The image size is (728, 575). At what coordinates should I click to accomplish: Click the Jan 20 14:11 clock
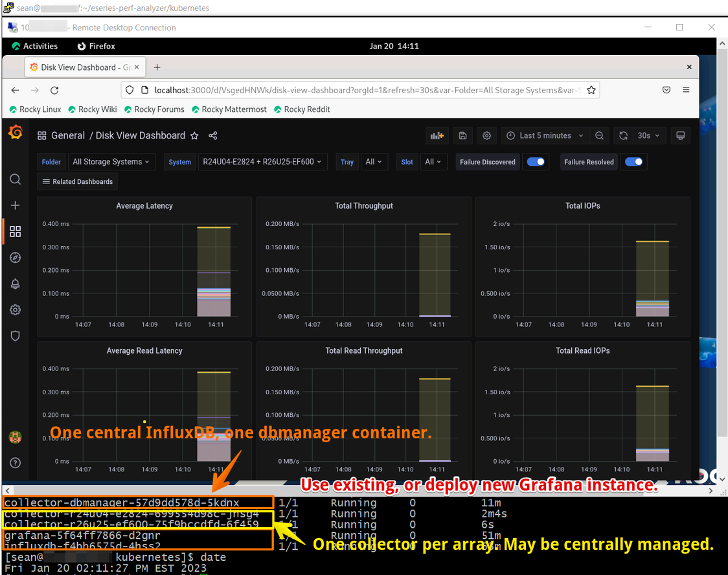(394, 46)
